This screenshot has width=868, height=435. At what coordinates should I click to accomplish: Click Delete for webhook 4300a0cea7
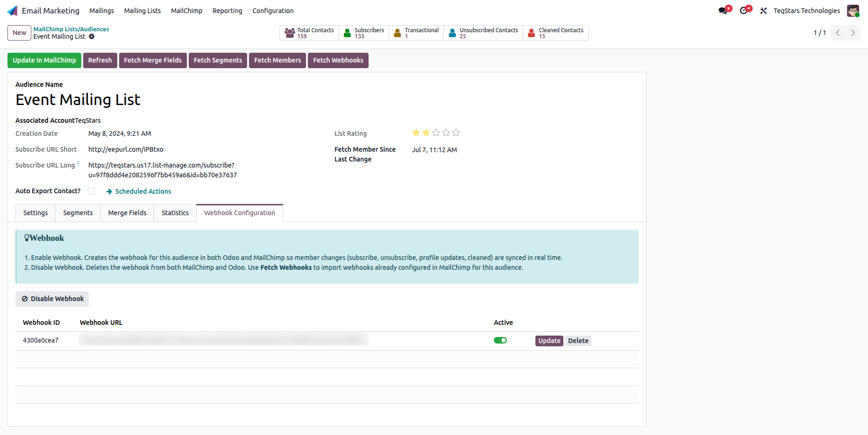point(578,341)
